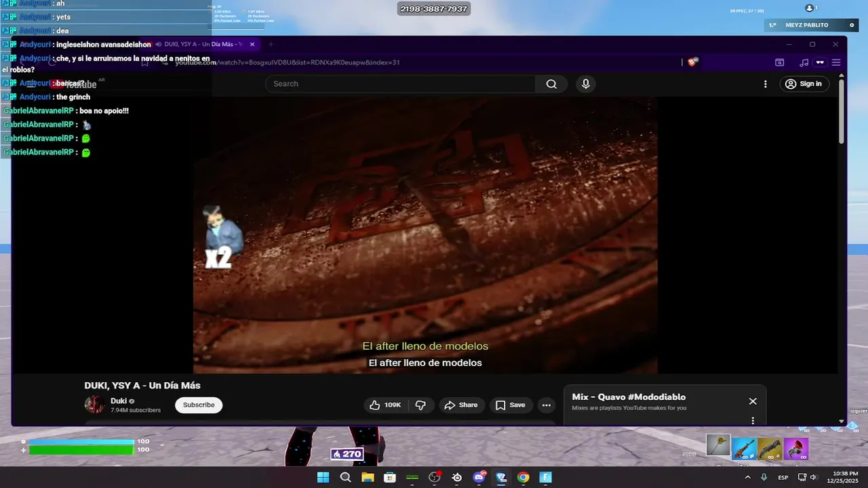The width and height of the screenshot is (868, 488).
Task: Like the video with 109K thumbs up
Action: point(385,405)
